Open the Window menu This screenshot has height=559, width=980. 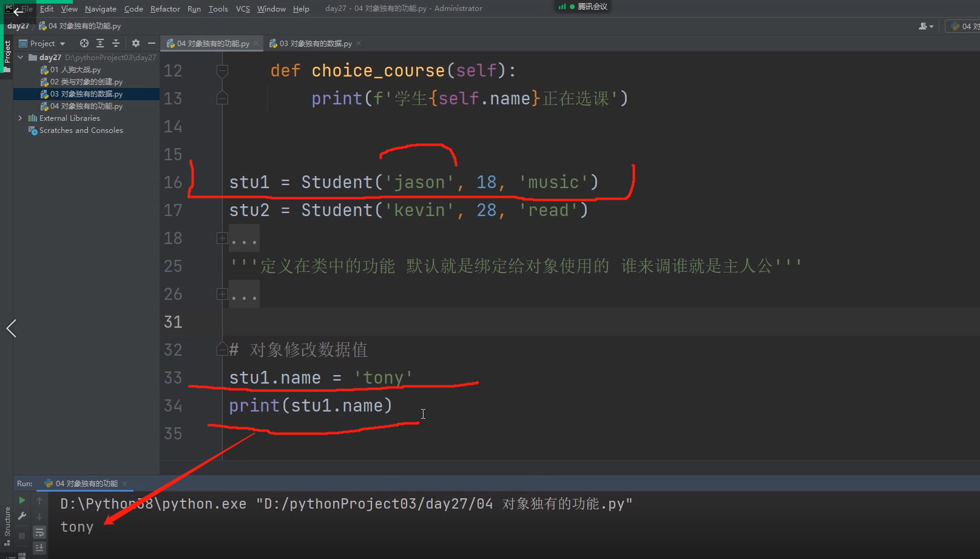click(271, 8)
